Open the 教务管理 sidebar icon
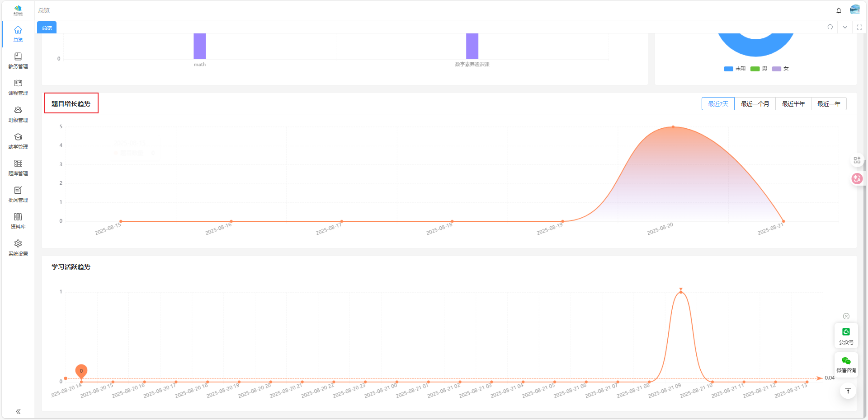 18,56
